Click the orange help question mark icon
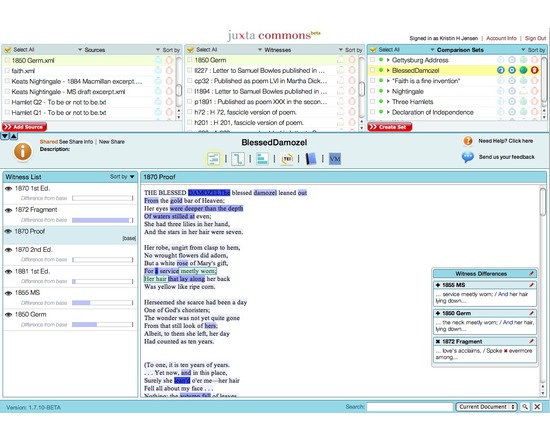Image resolution: width=550 pixels, height=440 pixels. [468, 141]
